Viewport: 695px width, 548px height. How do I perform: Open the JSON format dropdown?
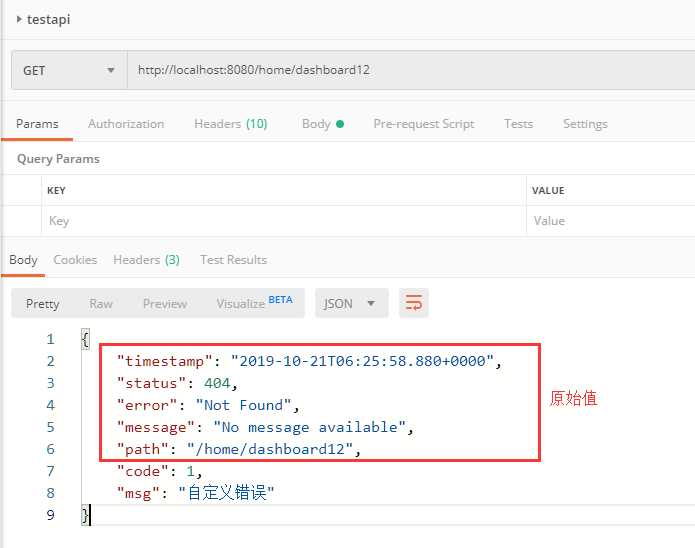click(351, 303)
